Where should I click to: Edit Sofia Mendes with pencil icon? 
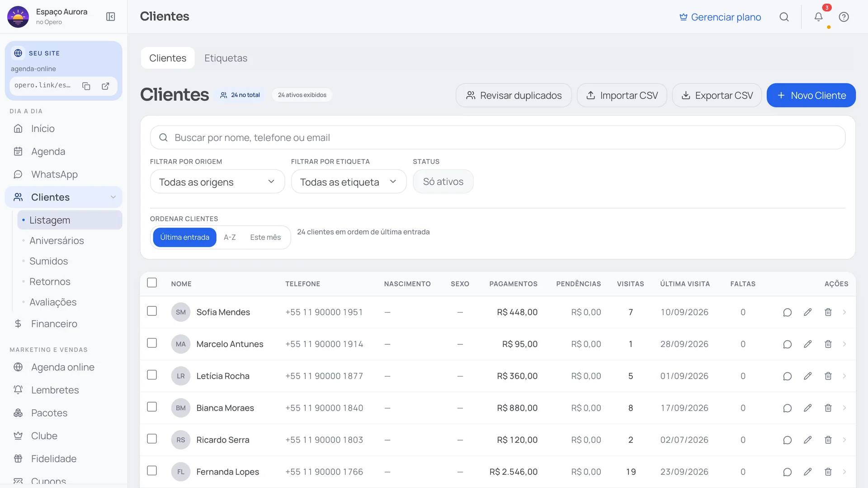[x=807, y=312]
